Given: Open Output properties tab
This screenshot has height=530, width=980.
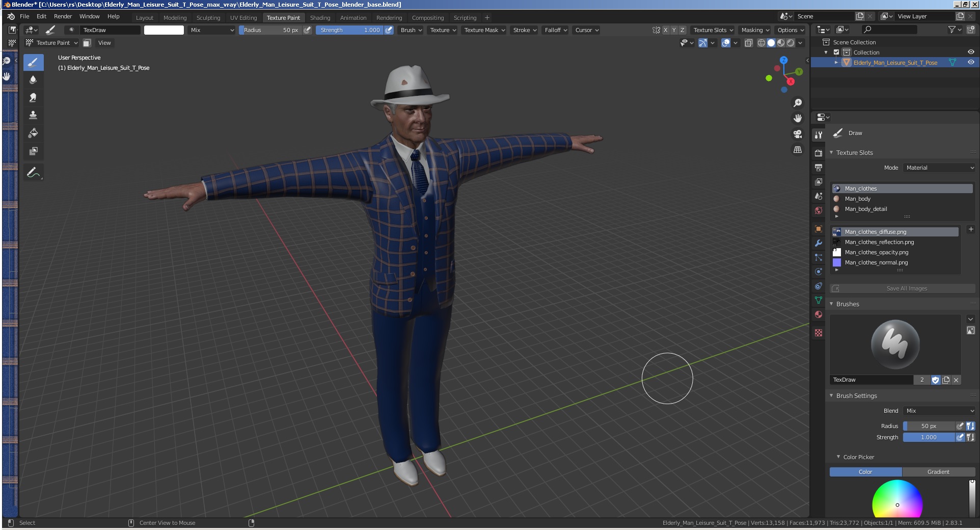Looking at the screenshot, I should (819, 168).
